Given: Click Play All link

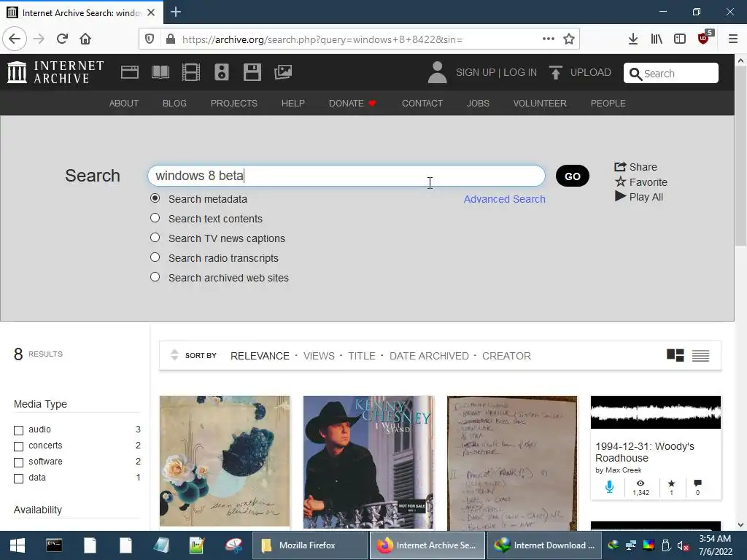Looking at the screenshot, I should pos(639,197).
